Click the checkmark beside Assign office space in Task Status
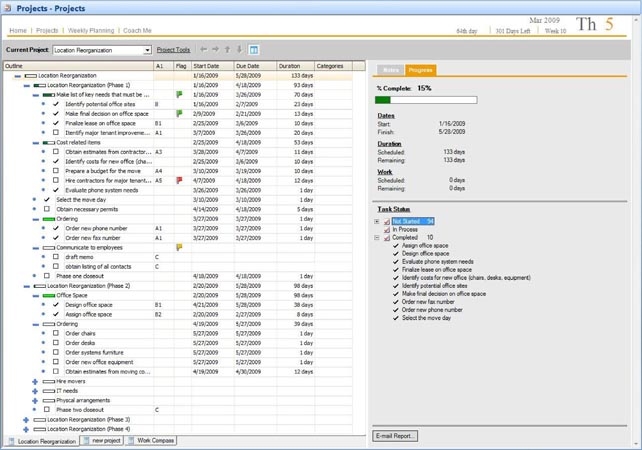 [x=396, y=246]
